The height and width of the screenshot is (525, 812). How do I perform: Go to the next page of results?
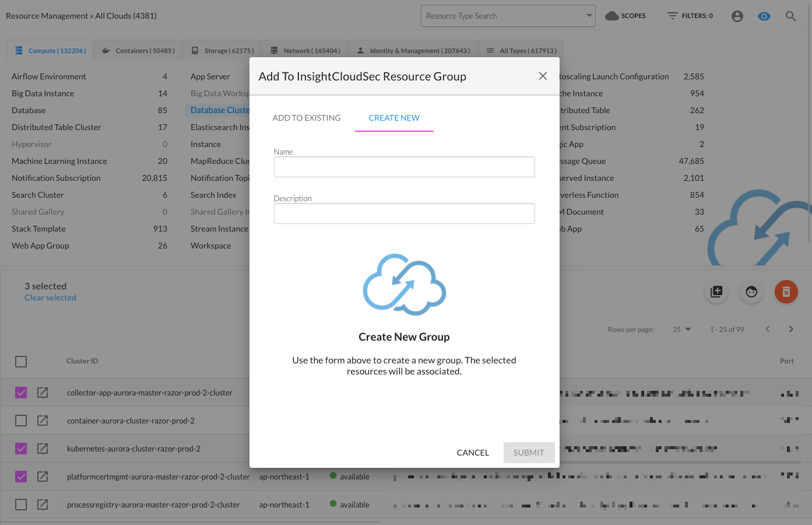click(x=791, y=329)
